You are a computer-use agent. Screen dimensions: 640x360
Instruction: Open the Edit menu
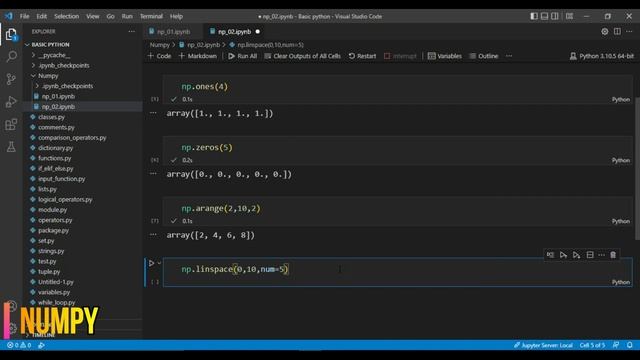tap(42, 16)
